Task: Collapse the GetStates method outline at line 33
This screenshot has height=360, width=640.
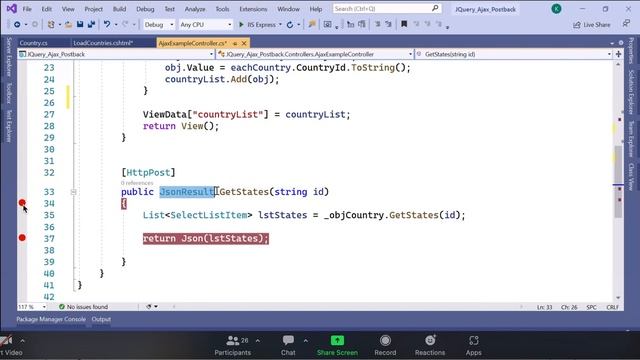Action: click(x=73, y=191)
